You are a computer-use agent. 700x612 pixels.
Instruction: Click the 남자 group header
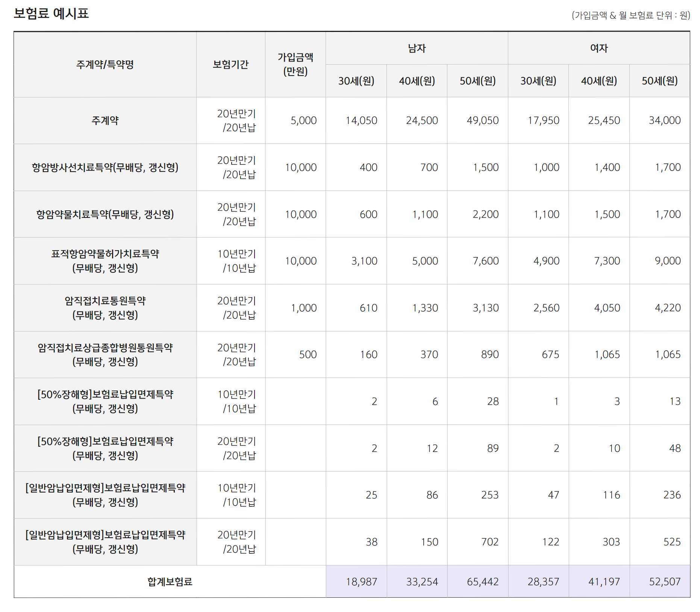417,48
